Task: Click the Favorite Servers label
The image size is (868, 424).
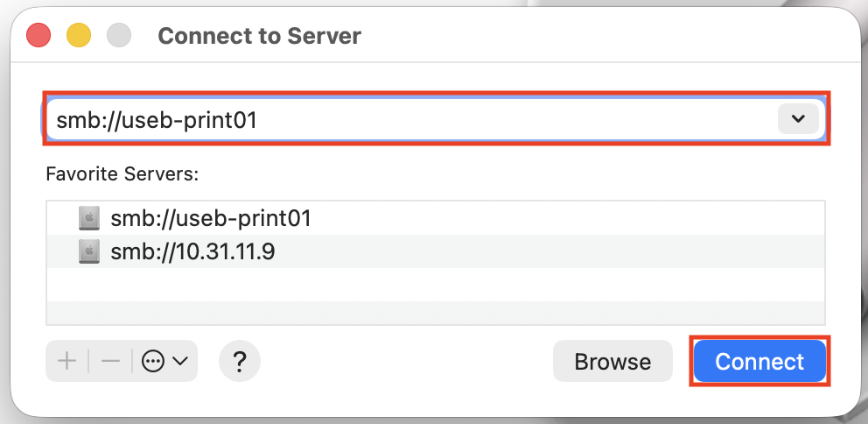Action: point(122,174)
